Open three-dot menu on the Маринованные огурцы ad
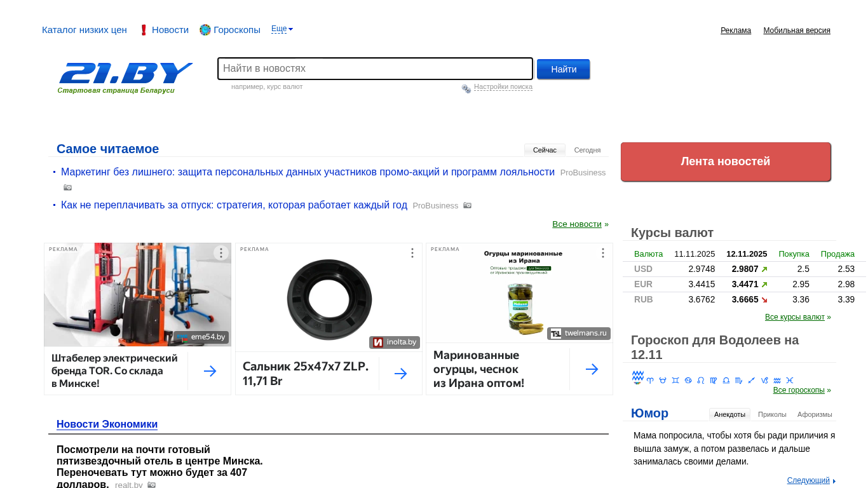This screenshot has width=868, height=488. [603, 253]
